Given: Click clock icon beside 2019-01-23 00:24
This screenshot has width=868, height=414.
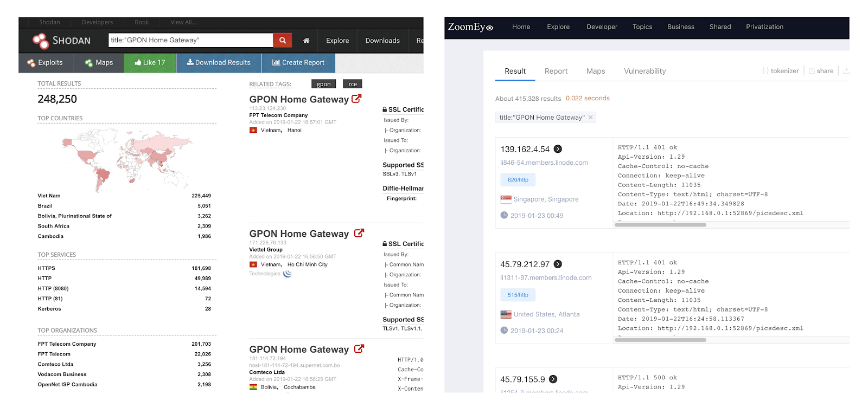Looking at the screenshot, I should (504, 330).
